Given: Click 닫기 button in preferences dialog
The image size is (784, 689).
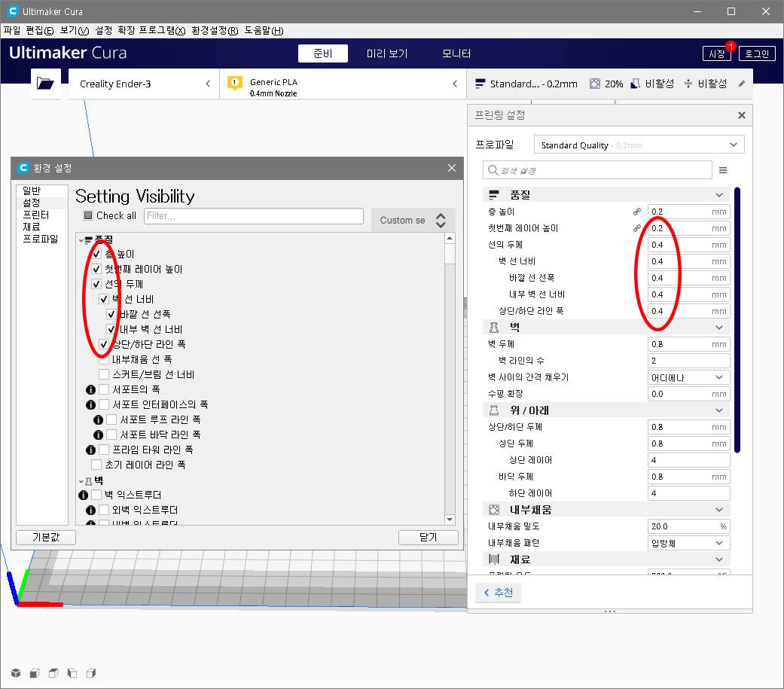Looking at the screenshot, I should (429, 537).
